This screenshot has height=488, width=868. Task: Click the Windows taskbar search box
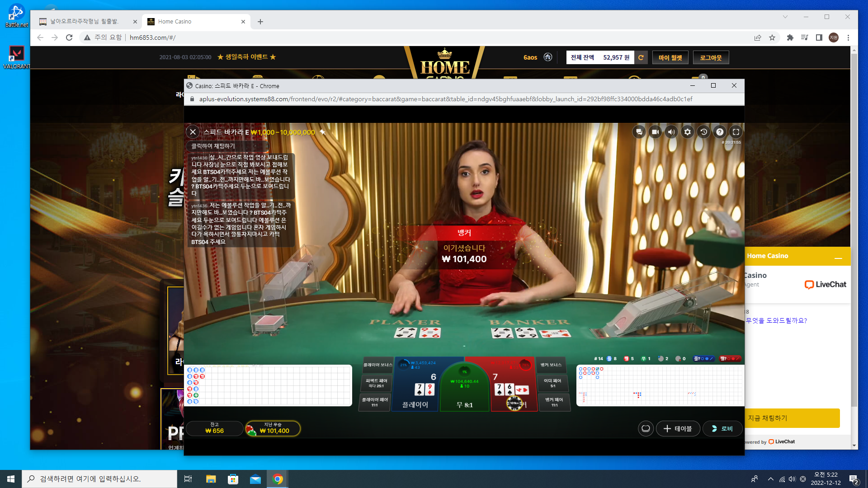point(99,479)
